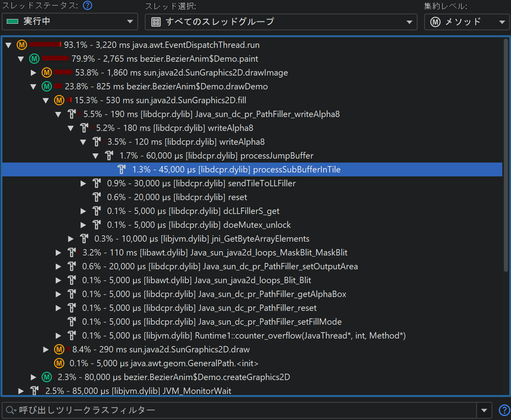The image size is (511, 420).
Task: Click native hammer icon of processJumpBuffer row
Action: (109, 156)
